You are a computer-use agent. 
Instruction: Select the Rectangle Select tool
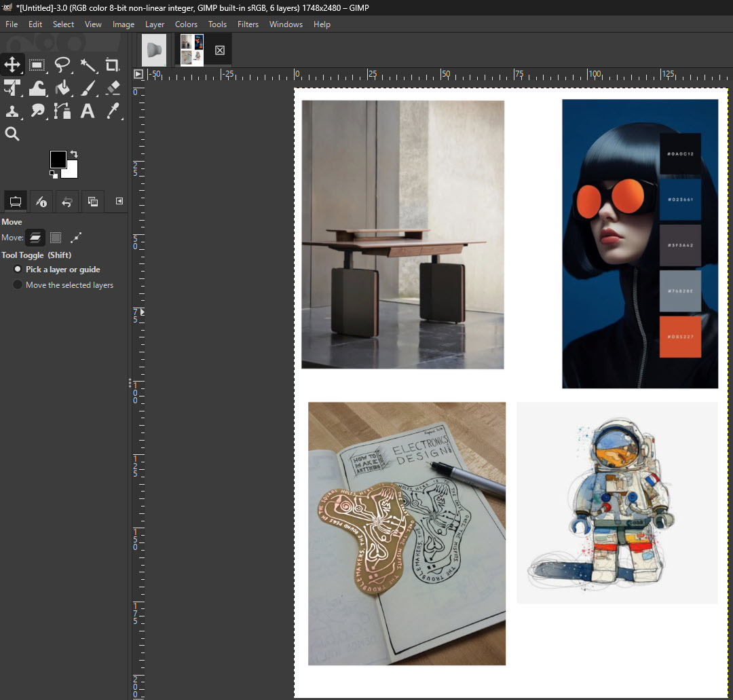(37, 65)
